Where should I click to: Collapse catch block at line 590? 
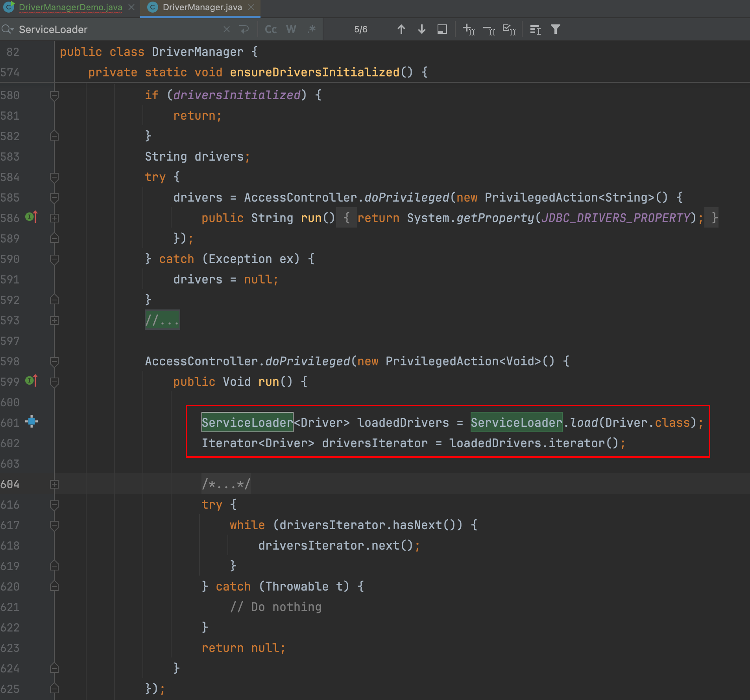click(x=54, y=259)
